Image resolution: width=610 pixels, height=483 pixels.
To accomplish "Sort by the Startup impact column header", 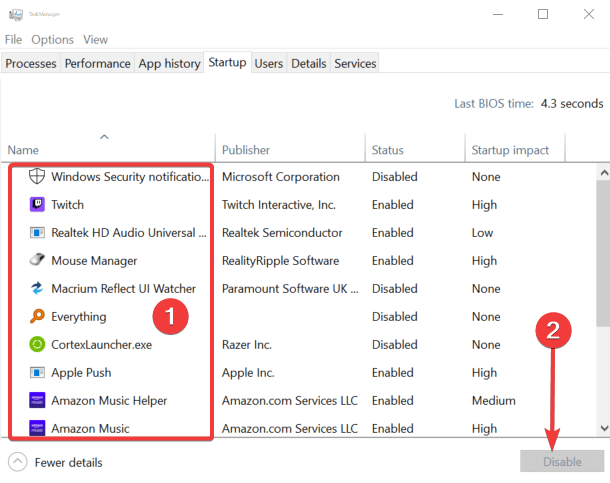I will [515, 147].
